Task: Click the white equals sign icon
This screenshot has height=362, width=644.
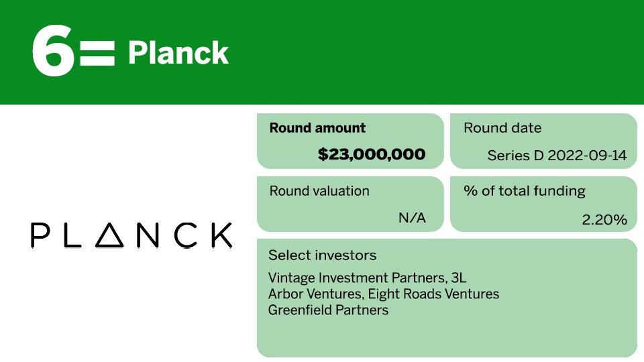Action: tap(97, 53)
